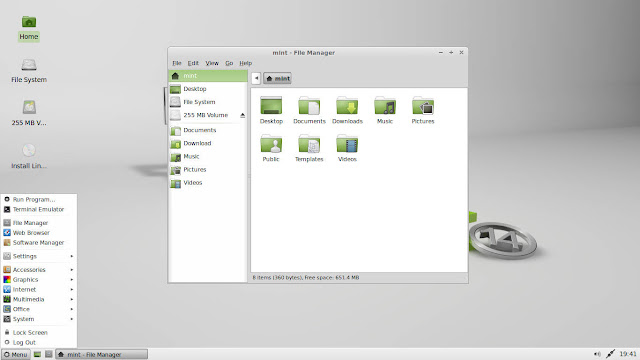This screenshot has width=640, height=360.
Task: Select File System in the sidebar
Action: (208, 102)
